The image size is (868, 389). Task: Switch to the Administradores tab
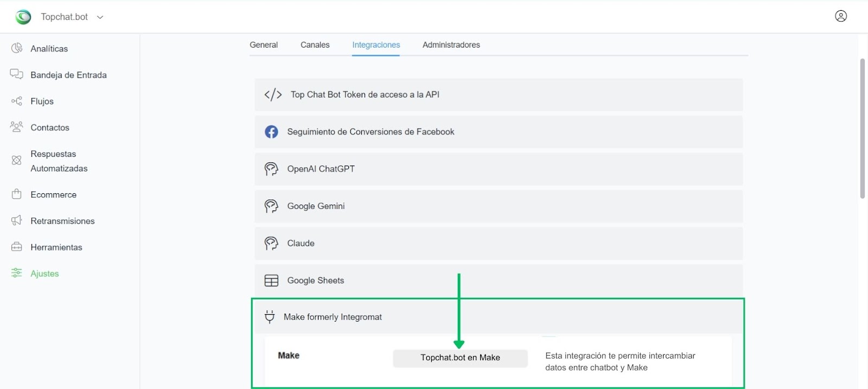[x=451, y=45]
